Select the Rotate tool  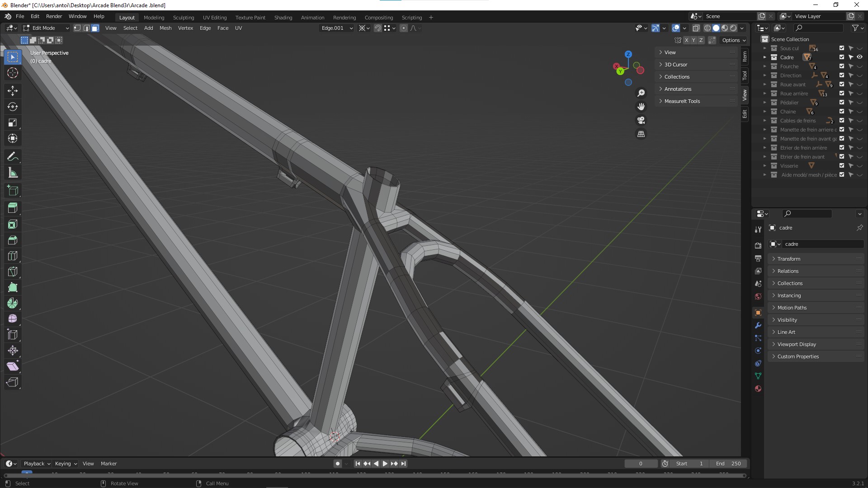click(x=13, y=107)
